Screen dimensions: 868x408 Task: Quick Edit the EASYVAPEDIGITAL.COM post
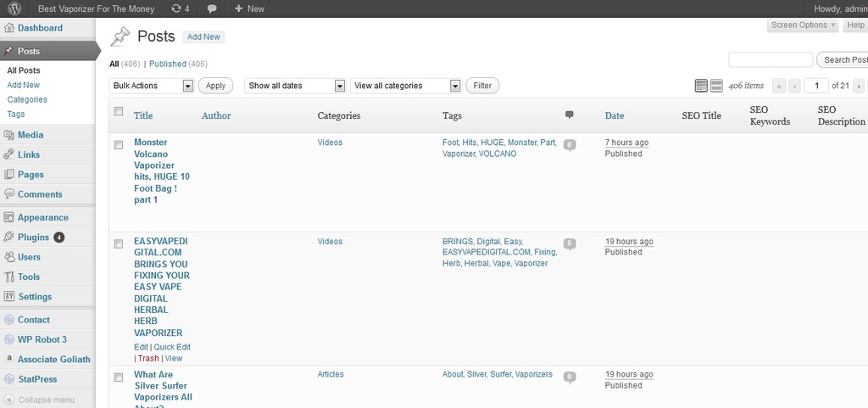tap(172, 347)
